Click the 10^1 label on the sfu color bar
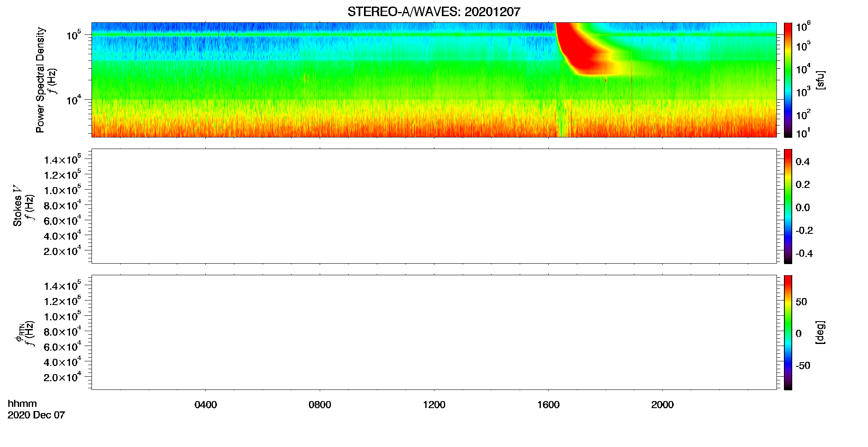This screenshot has width=868, height=447. [x=803, y=133]
